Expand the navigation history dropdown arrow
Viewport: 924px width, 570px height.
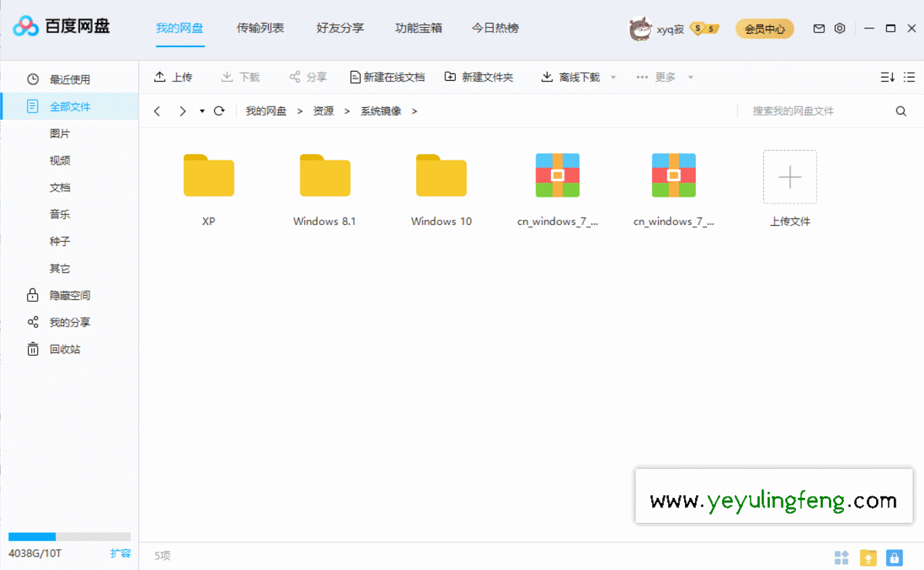(202, 111)
